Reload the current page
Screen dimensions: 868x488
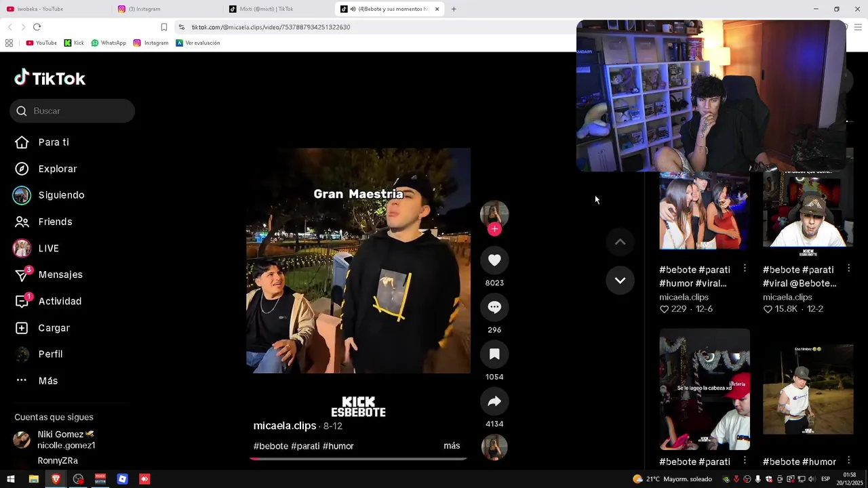coord(37,27)
